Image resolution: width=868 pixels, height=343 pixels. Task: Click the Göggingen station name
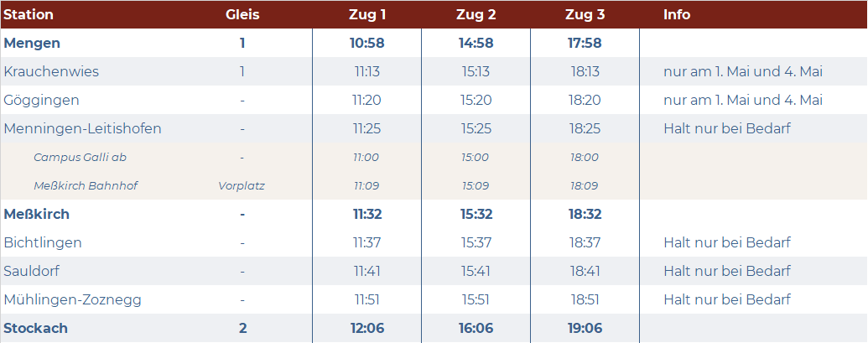tap(42, 100)
